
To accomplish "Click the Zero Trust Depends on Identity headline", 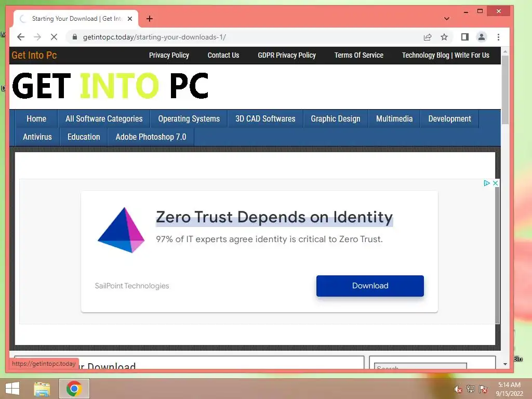I will pyautogui.click(x=274, y=217).
